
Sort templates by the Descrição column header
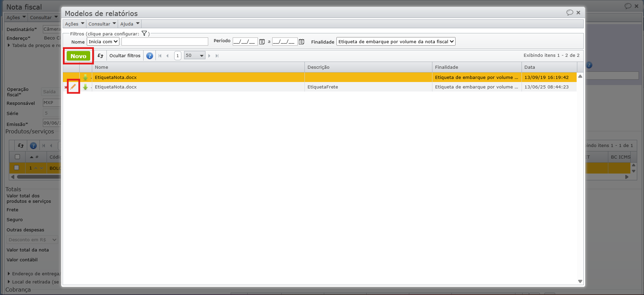point(368,67)
